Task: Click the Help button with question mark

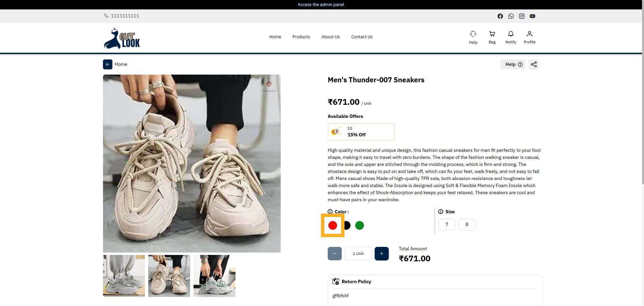Action: point(513,64)
